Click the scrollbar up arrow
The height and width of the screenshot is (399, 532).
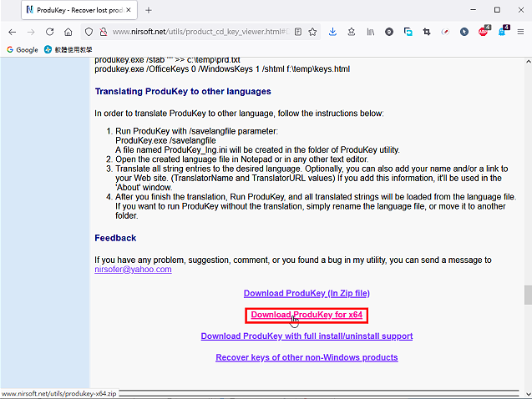tap(528, 62)
